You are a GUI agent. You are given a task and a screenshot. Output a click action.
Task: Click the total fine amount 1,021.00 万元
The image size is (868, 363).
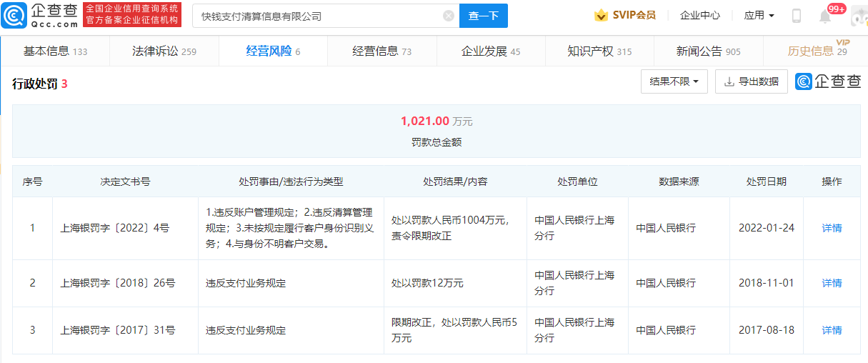click(x=437, y=121)
